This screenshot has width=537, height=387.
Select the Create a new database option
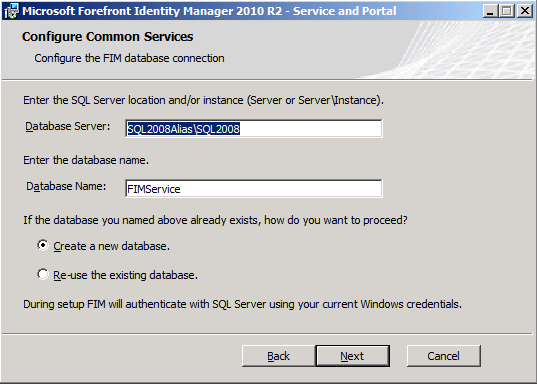click(43, 245)
